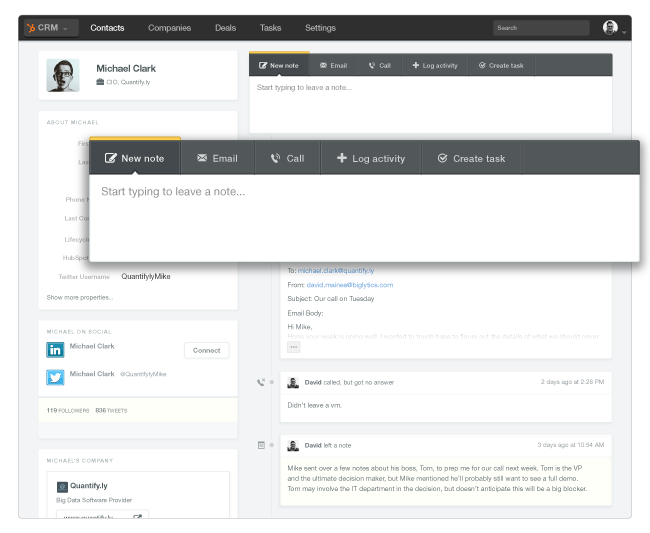Image resolution: width=650 pixels, height=533 pixels.
Task: Go to the Companies menu item
Action: click(169, 28)
